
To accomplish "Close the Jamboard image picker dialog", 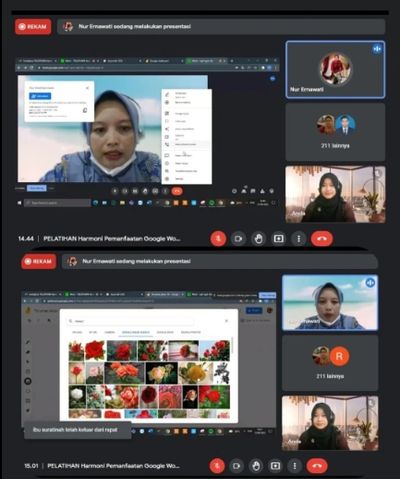I will (226, 321).
